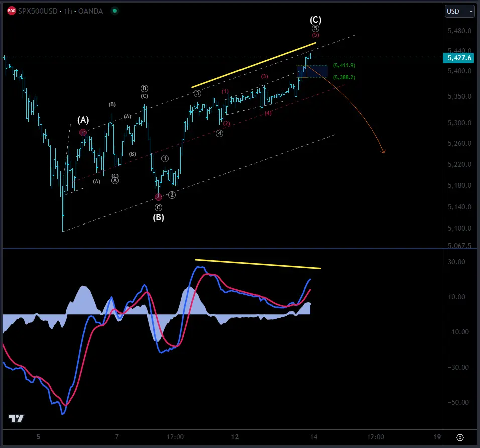The height and width of the screenshot is (448, 480).
Task: Click the date label 12 on time axis
Action: pos(235,437)
